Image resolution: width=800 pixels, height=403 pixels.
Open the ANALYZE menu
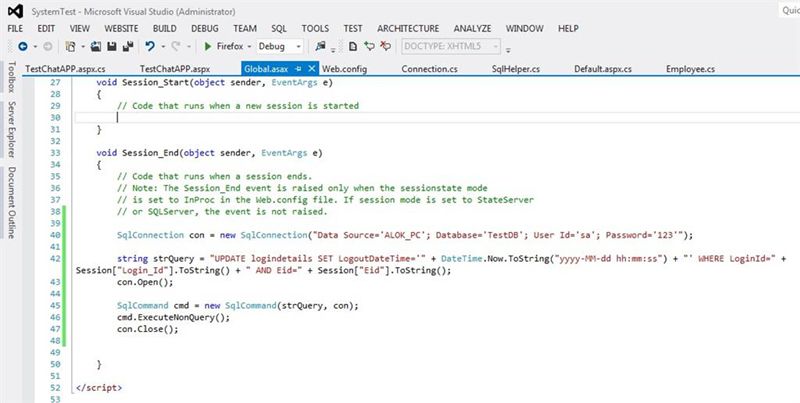472,29
